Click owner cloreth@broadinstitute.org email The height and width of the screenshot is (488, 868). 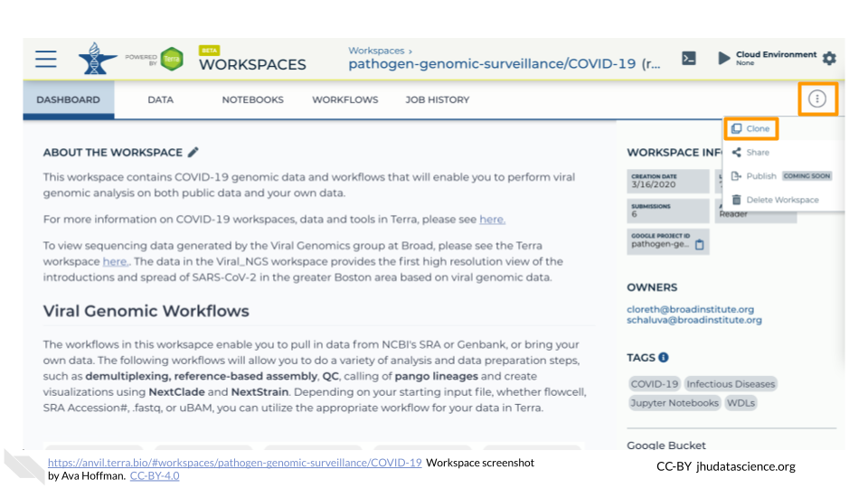[690, 309]
